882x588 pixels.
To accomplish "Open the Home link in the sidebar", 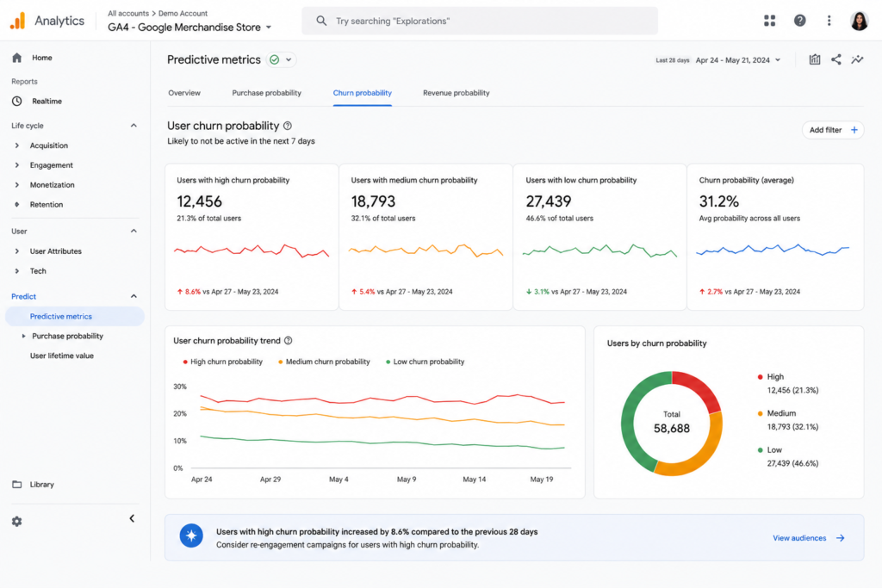I will click(41, 58).
